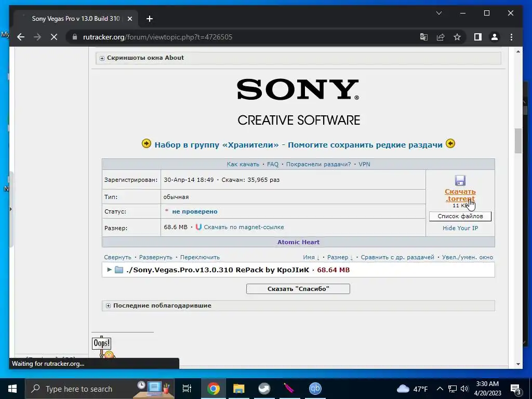This screenshot has width=532, height=399.
Task: Click Развернуть to expand file list
Action: pos(156,257)
